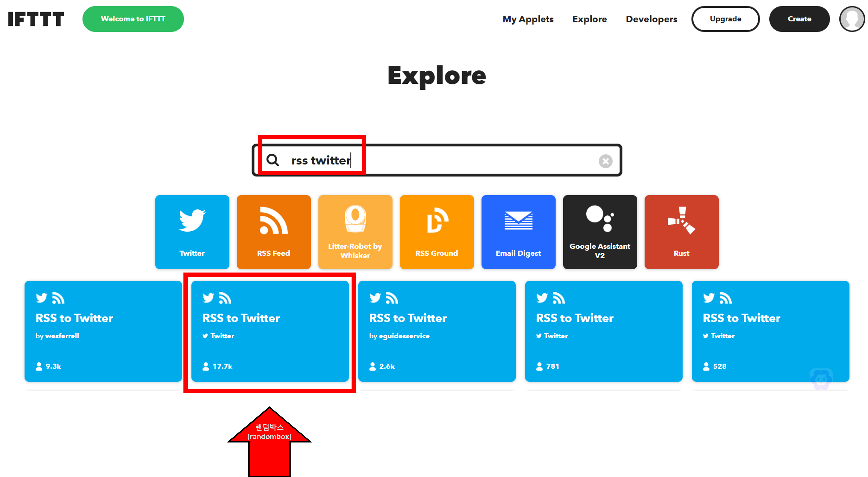Open the Twitter service tile
Screen dimensions: 868x477
click(192, 232)
